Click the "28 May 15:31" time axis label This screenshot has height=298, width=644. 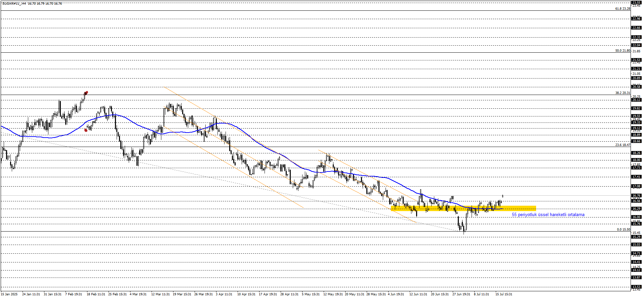pyautogui.click(x=376, y=294)
